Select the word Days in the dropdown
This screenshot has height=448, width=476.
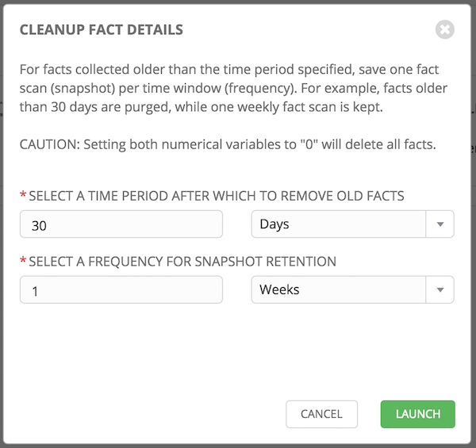(x=274, y=224)
